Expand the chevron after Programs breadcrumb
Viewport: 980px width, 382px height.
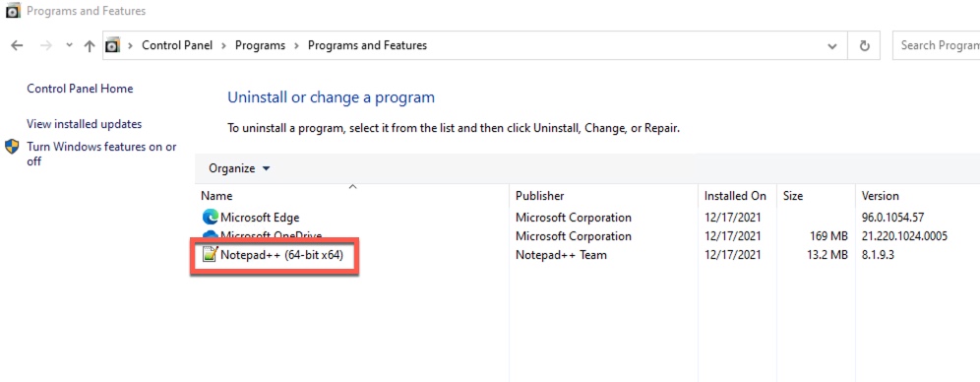pos(297,45)
